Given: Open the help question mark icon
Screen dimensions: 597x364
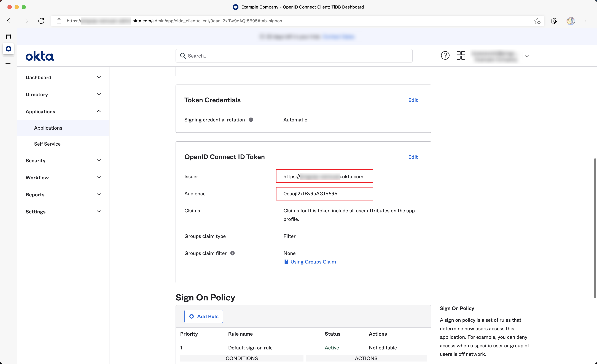Looking at the screenshot, I should pos(445,55).
